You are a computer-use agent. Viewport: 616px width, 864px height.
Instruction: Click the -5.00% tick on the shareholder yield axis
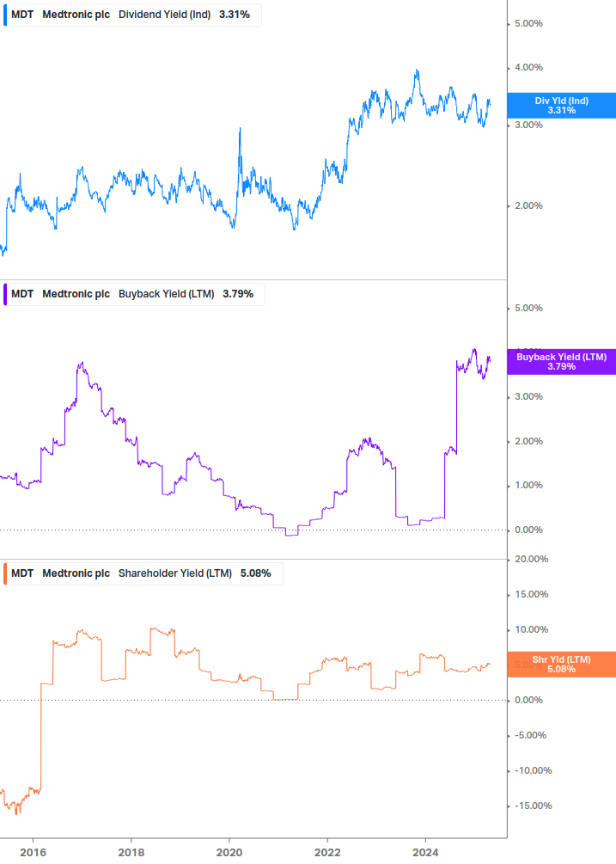click(x=530, y=736)
